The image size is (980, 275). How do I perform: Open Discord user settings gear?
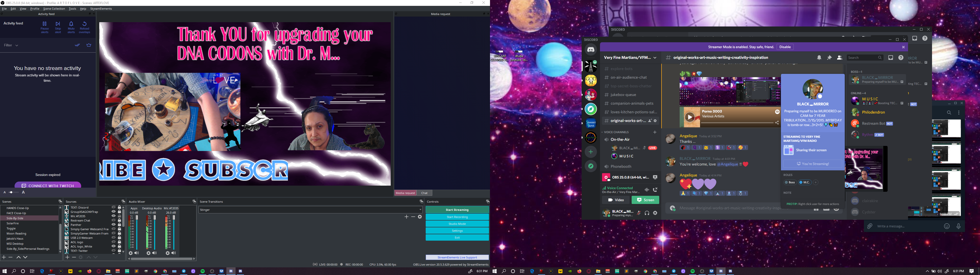pos(655,213)
